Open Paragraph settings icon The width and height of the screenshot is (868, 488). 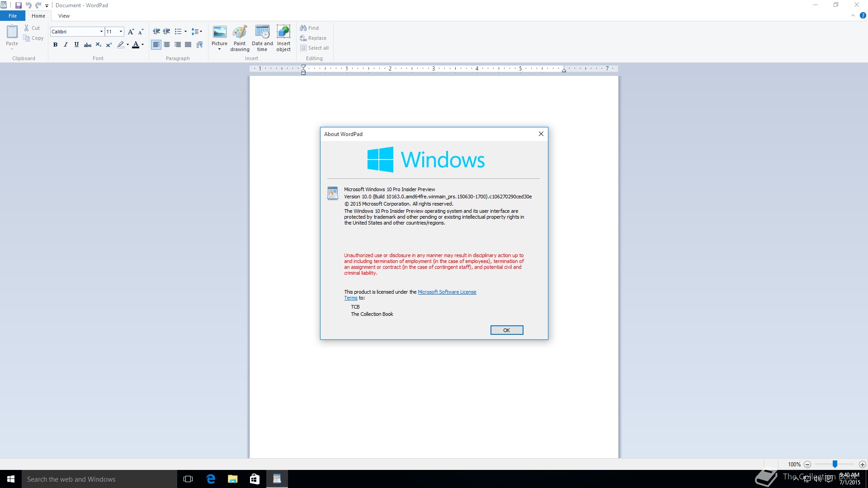coord(199,45)
